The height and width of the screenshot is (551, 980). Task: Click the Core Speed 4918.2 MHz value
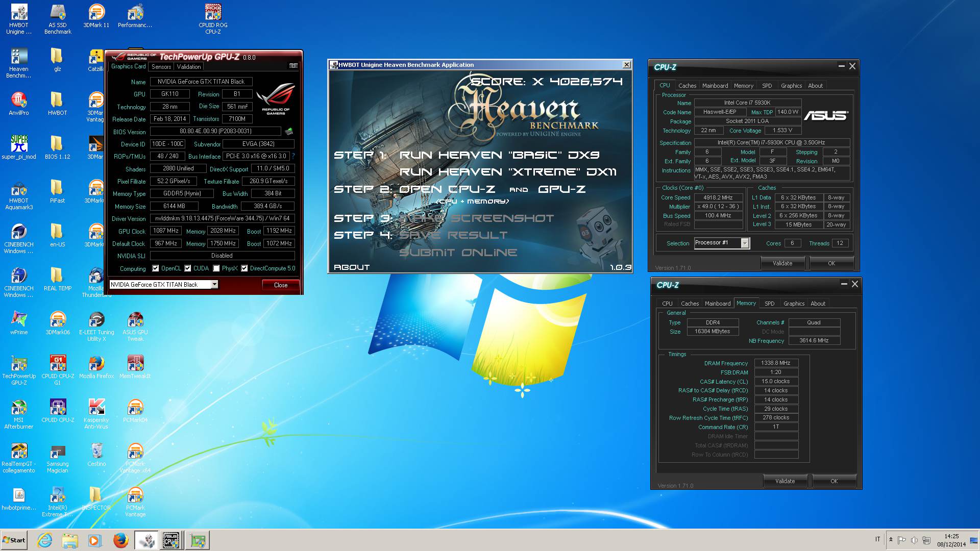click(718, 197)
